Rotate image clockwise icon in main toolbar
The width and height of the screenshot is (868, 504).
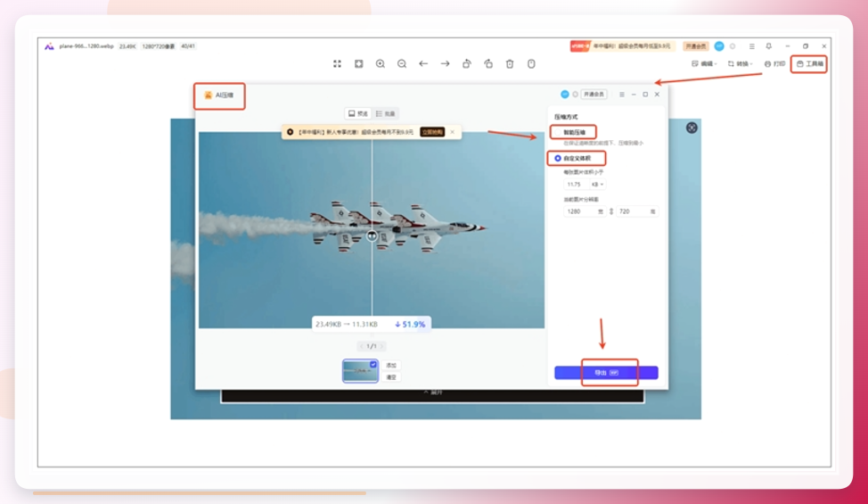[x=488, y=63]
